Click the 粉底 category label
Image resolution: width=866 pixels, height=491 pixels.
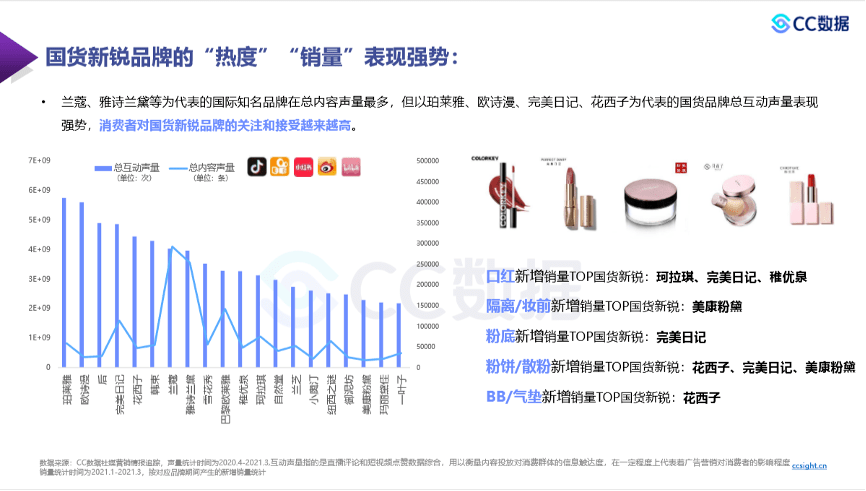click(x=500, y=336)
